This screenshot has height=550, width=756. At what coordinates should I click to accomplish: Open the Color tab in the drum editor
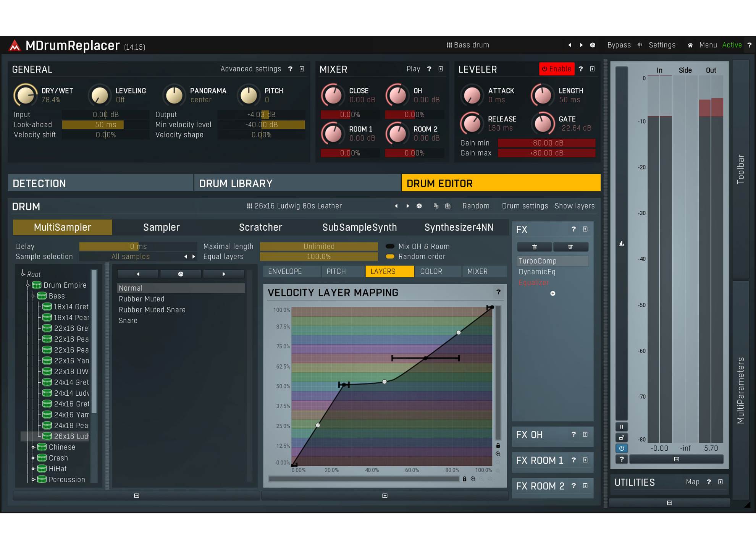coord(432,271)
